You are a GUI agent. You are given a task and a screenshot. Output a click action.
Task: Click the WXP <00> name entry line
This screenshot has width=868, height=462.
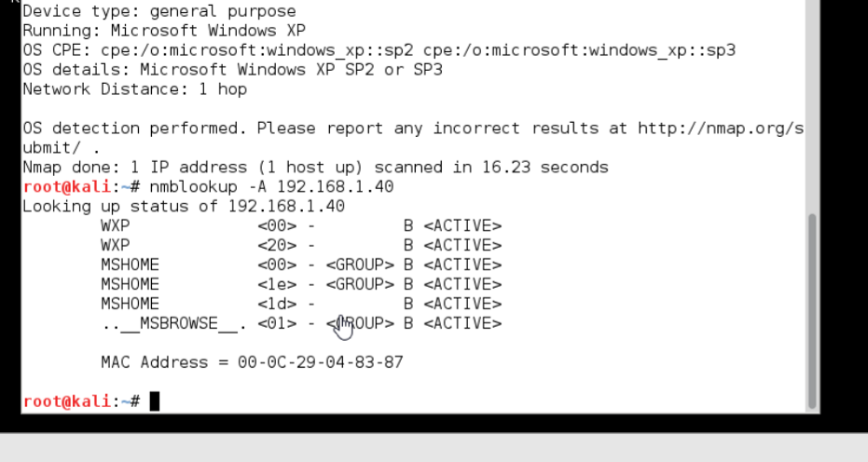point(301,225)
